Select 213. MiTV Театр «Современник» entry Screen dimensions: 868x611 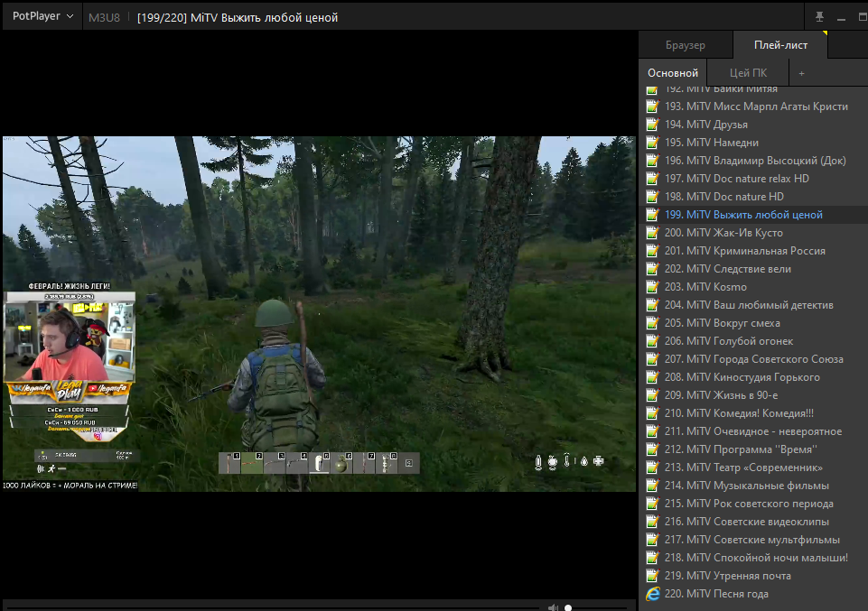[753, 468]
